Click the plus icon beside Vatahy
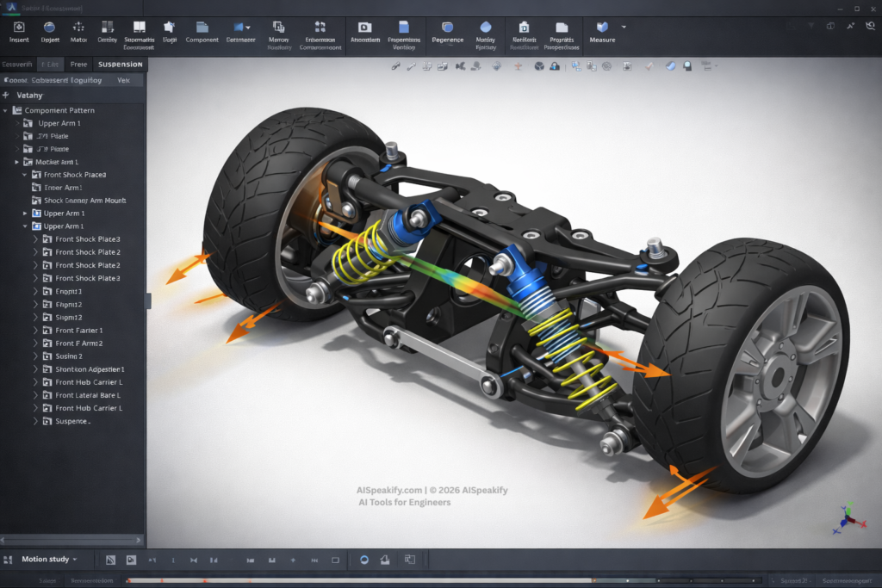The image size is (882, 588). [x=6, y=95]
